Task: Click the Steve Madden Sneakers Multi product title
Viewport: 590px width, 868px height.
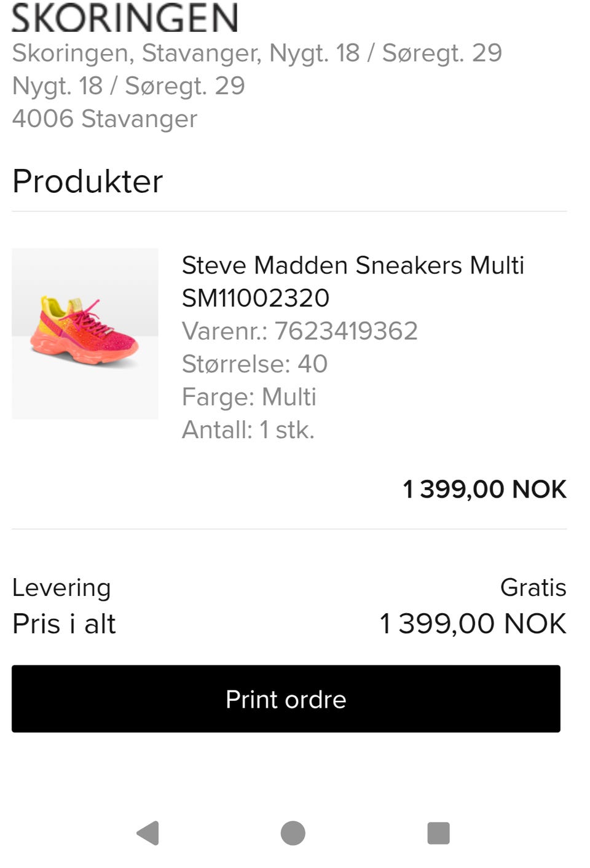Action: click(x=353, y=265)
